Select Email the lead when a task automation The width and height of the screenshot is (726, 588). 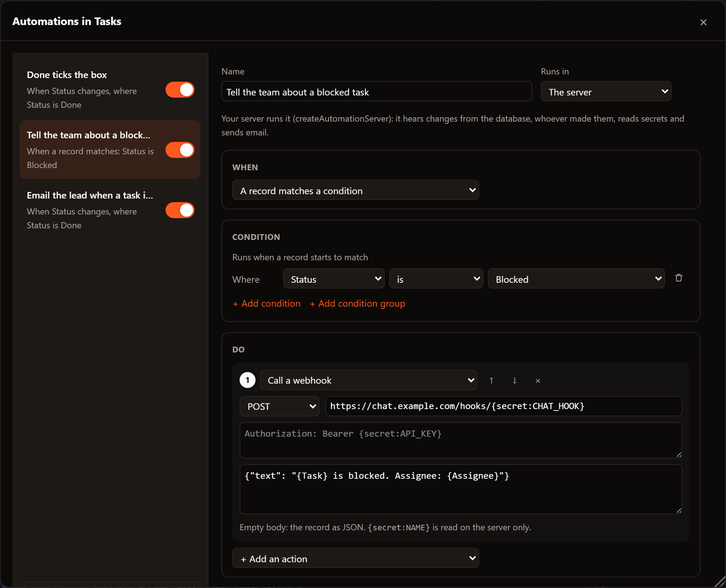pyautogui.click(x=110, y=210)
